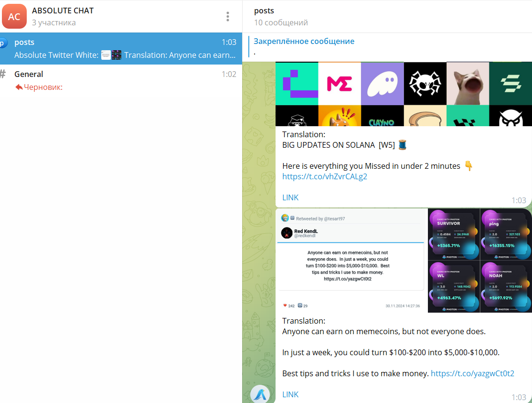Click the hash icon beside General
532x403 pixels.
3,74
